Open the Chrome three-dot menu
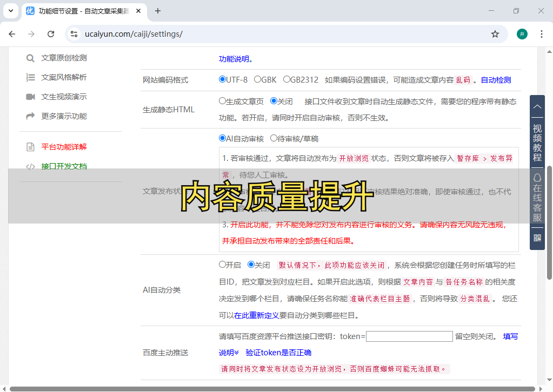 coord(541,34)
